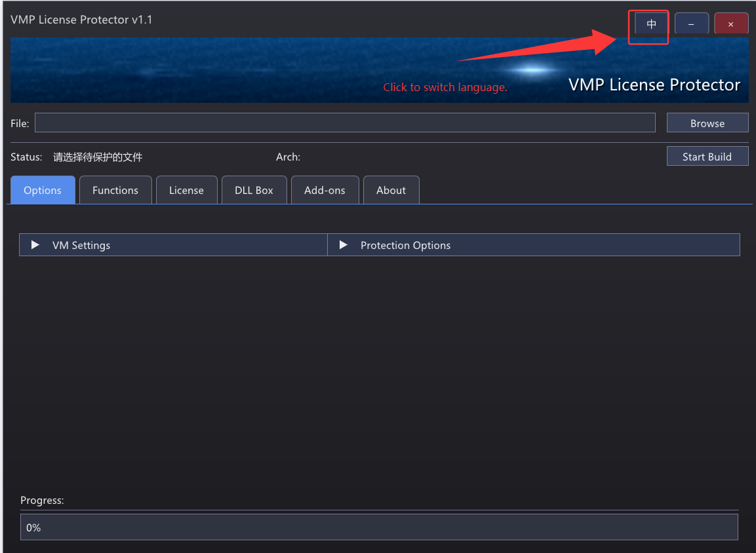
Task: Switch to the Functions tab
Action: [115, 190]
